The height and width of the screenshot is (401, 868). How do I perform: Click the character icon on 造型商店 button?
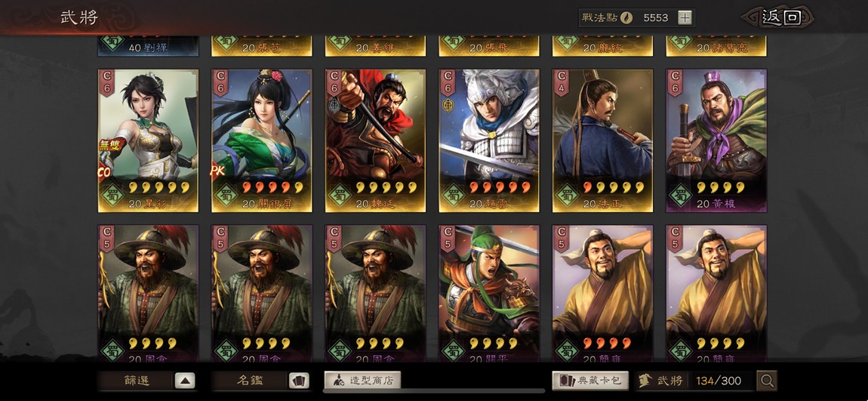coord(337,381)
